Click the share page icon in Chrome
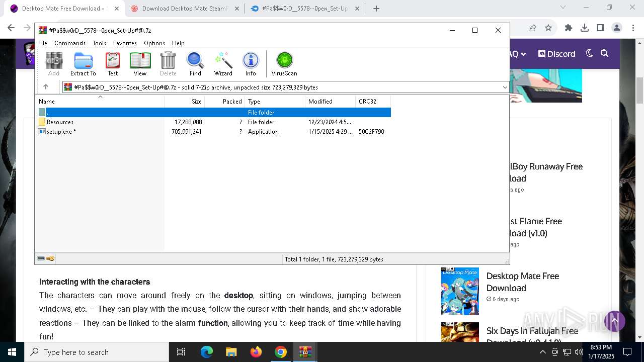 click(x=532, y=28)
